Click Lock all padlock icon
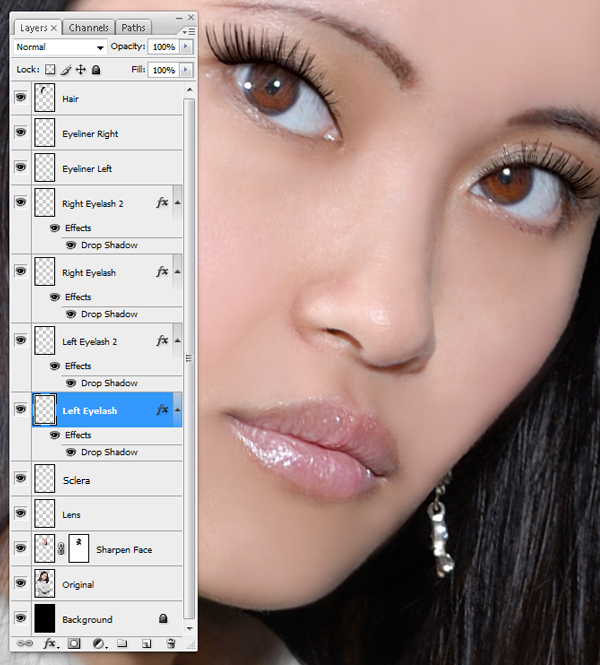Screen dimensions: 600x665 tap(96, 70)
